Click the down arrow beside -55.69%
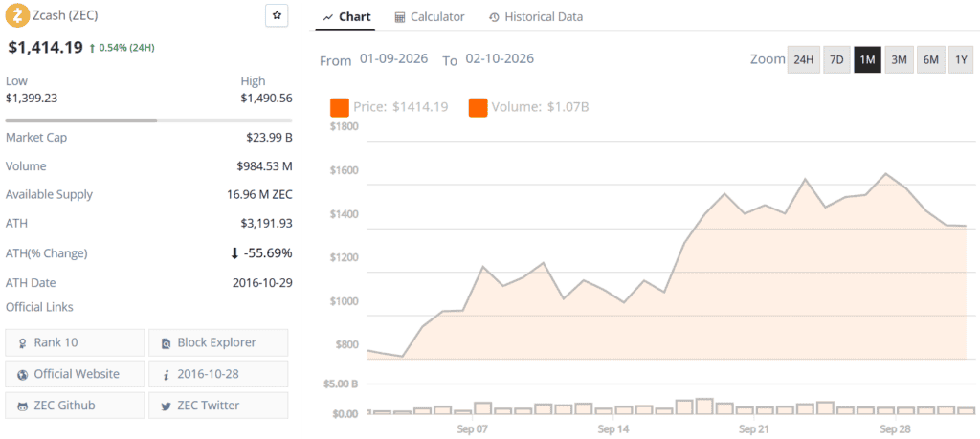The height and width of the screenshot is (439, 980). coord(234,253)
